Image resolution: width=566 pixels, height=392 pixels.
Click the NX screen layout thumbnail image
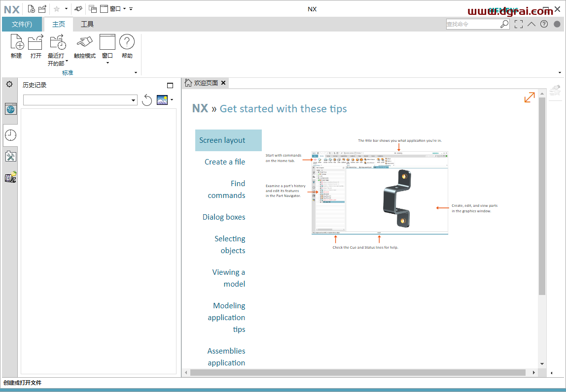380,193
